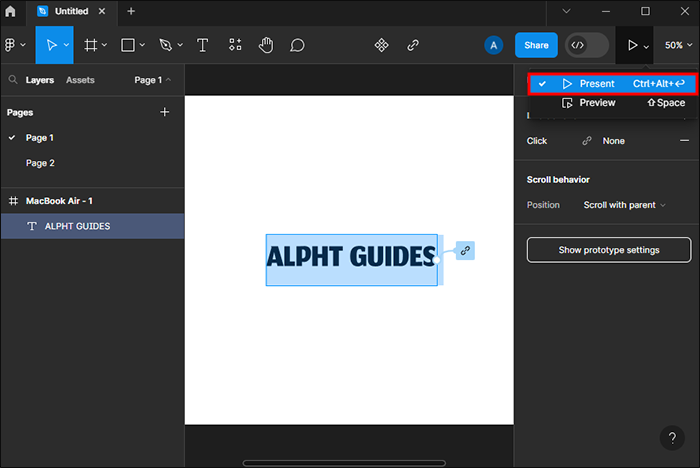Select the Hand tool
The image size is (700, 468).
(266, 45)
